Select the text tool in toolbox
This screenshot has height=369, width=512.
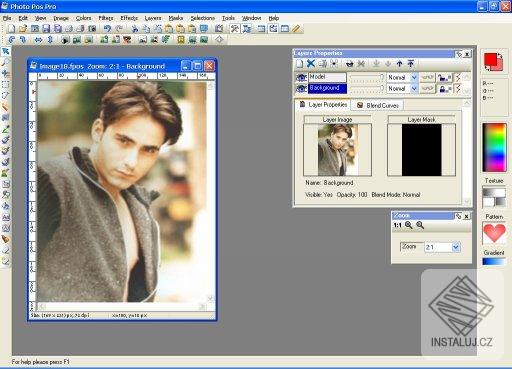[6, 217]
